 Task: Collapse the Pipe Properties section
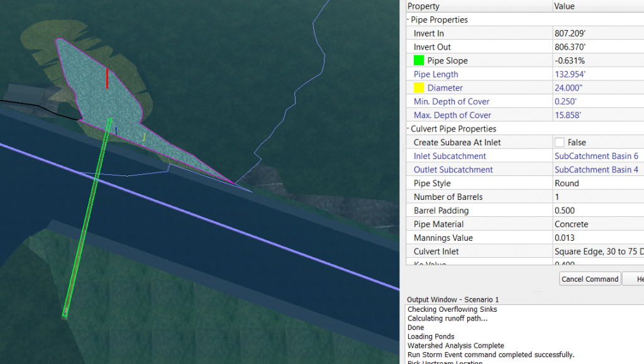[x=408, y=19]
